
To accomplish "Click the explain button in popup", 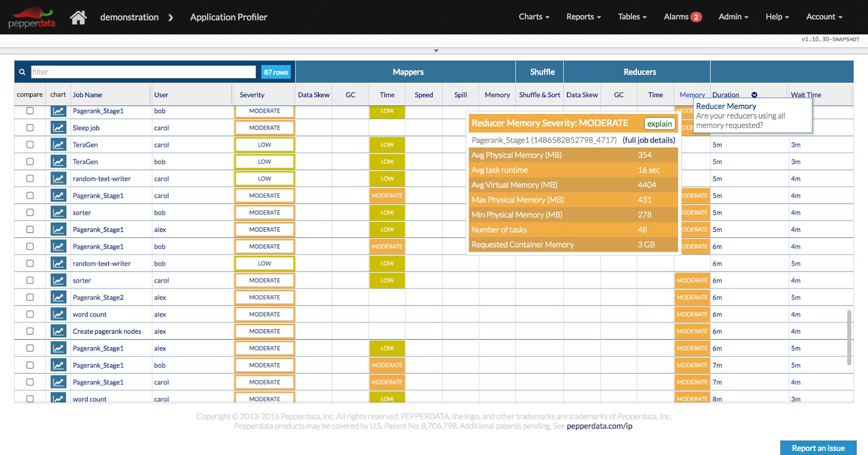I will click(660, 124).
